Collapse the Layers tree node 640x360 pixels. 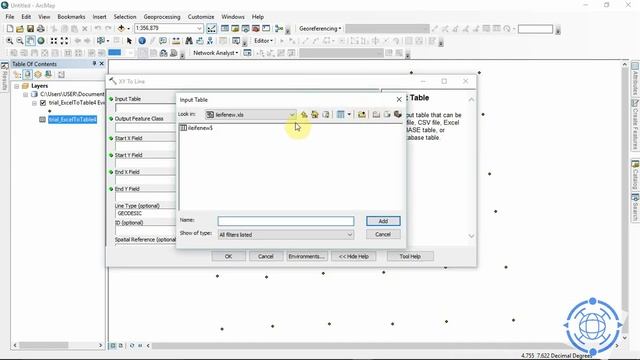click(x=17, y=86)
